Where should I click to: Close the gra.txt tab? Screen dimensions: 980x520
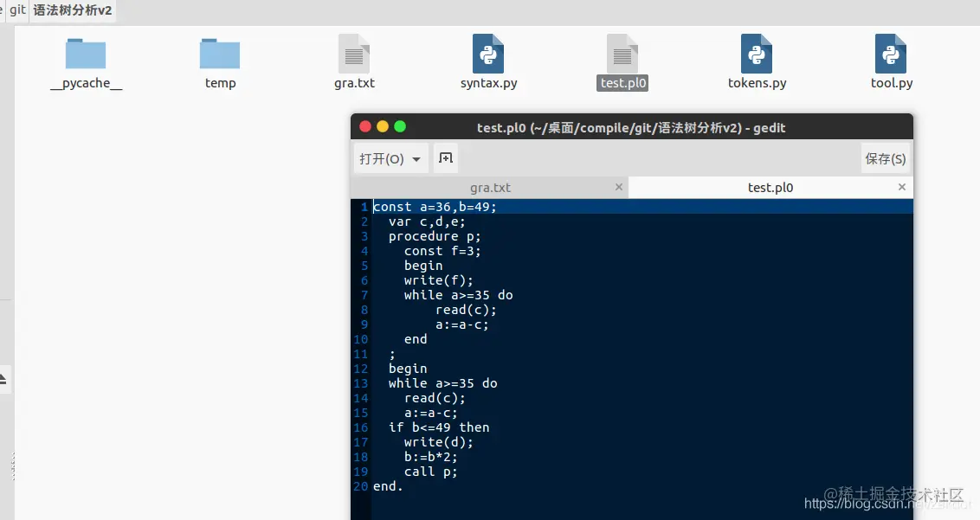[x=619, y=187]
